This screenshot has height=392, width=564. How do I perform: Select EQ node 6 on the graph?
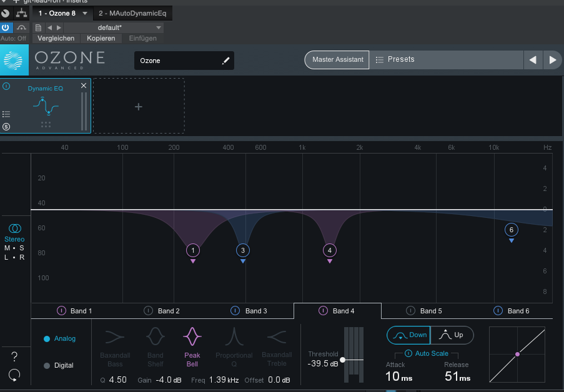click(x=511, y=230)
